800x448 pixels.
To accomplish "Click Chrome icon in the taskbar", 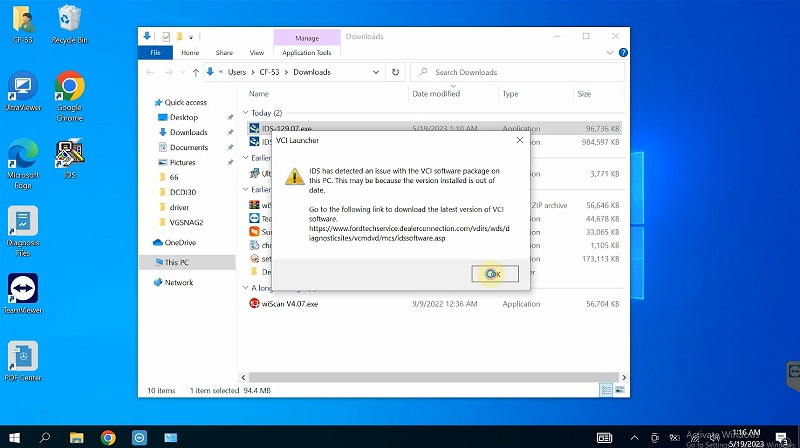I will tap(108, 438).
